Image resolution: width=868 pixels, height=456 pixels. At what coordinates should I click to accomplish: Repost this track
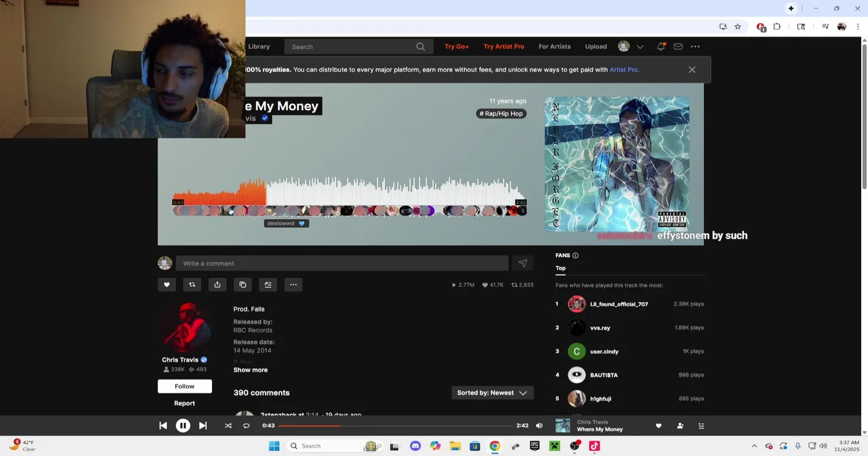click(x=192, y=285)
